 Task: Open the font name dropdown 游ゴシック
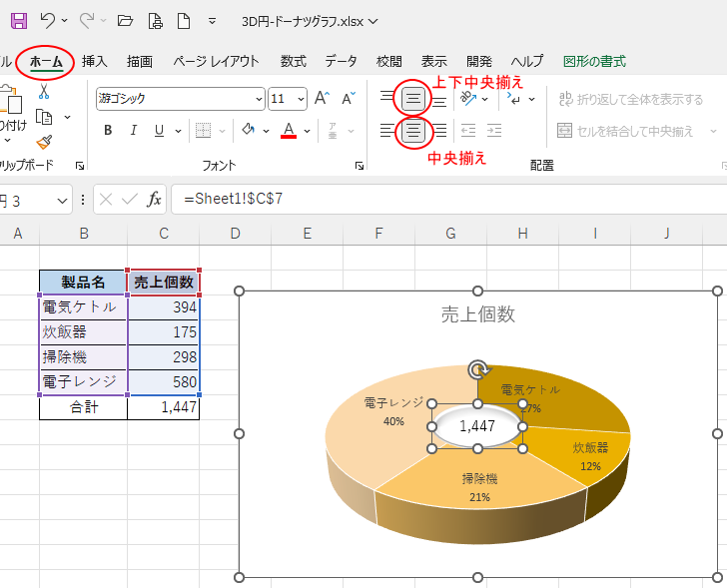click(260, 99)
